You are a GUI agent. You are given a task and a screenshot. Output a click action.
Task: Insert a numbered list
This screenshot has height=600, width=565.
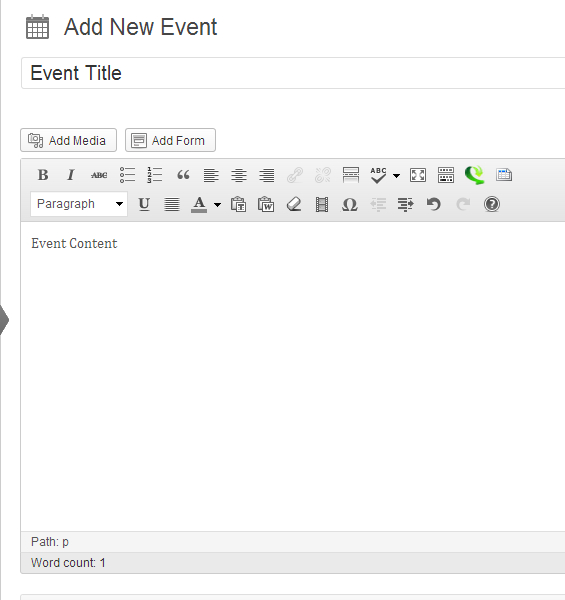(155, 175)
